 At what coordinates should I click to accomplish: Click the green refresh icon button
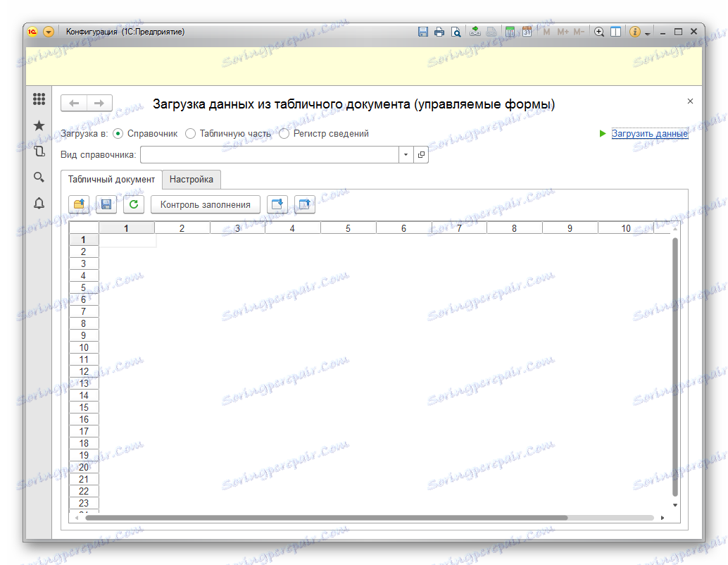coord(134,204)
